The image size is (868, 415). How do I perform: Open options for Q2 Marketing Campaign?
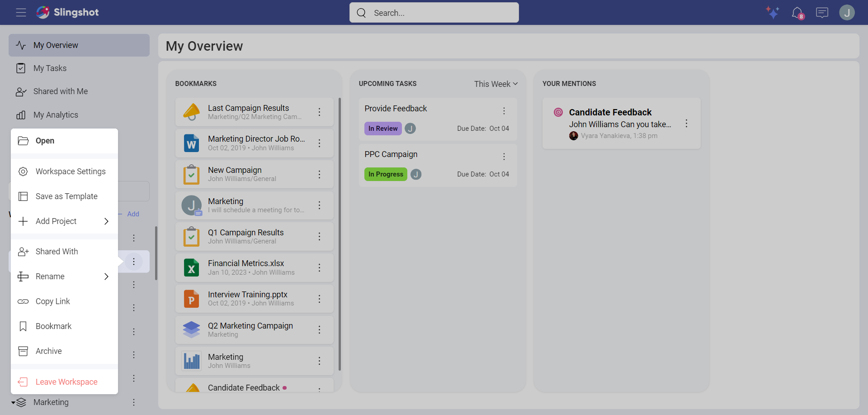pos(319,330)
